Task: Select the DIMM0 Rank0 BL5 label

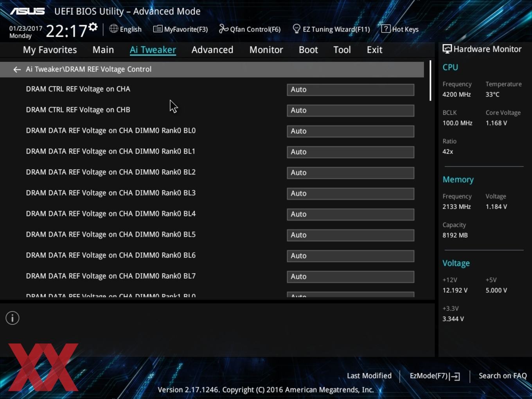Action: 111,234
